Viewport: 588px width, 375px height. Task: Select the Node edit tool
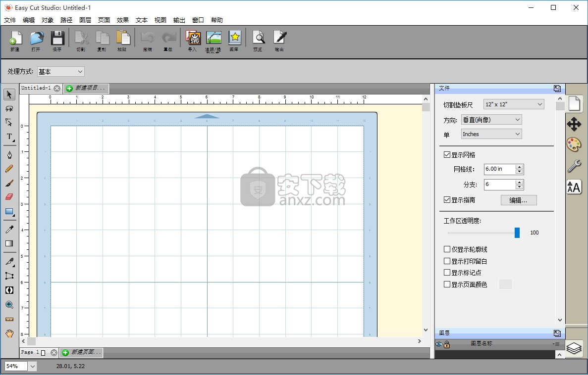pyautogui.click(x=9, y=122)
